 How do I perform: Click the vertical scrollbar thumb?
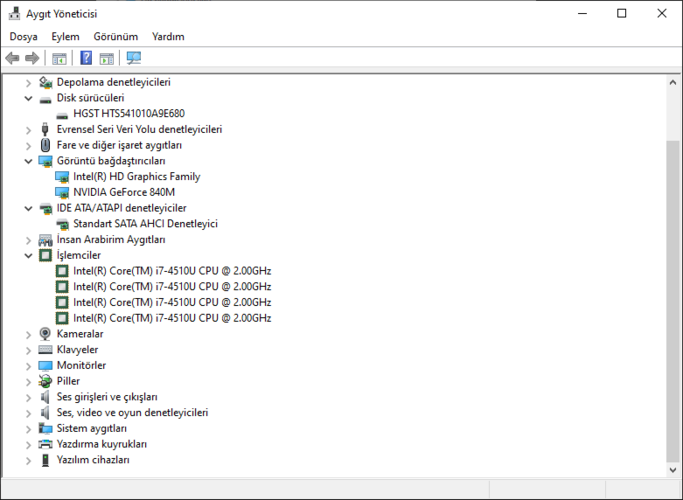point(673,301)
